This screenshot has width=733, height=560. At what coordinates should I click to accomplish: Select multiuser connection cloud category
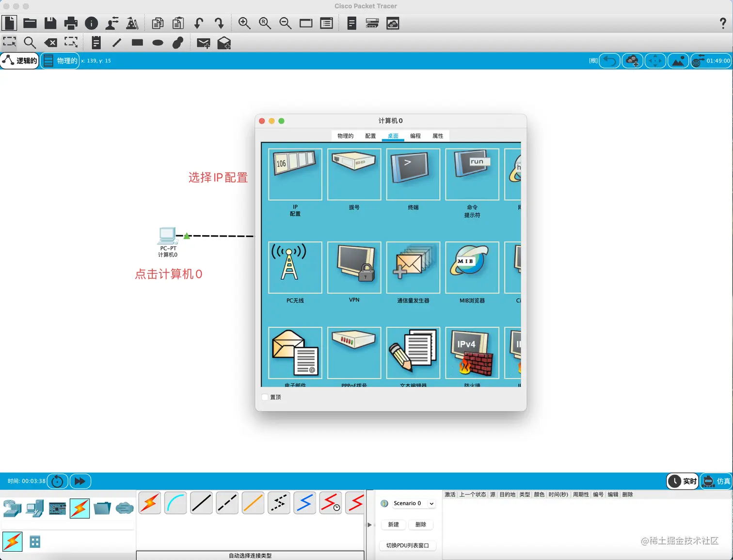125,508
